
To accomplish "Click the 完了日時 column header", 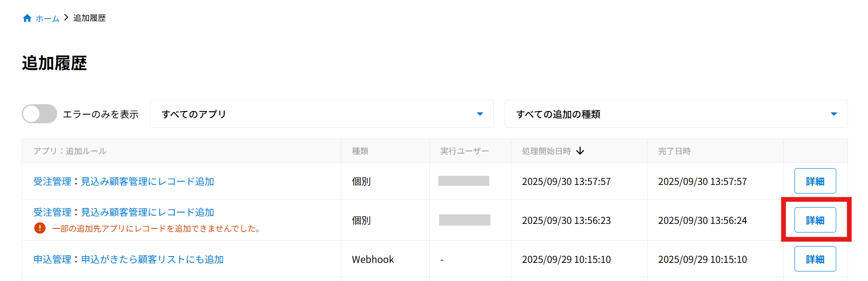I will (674, 151).
